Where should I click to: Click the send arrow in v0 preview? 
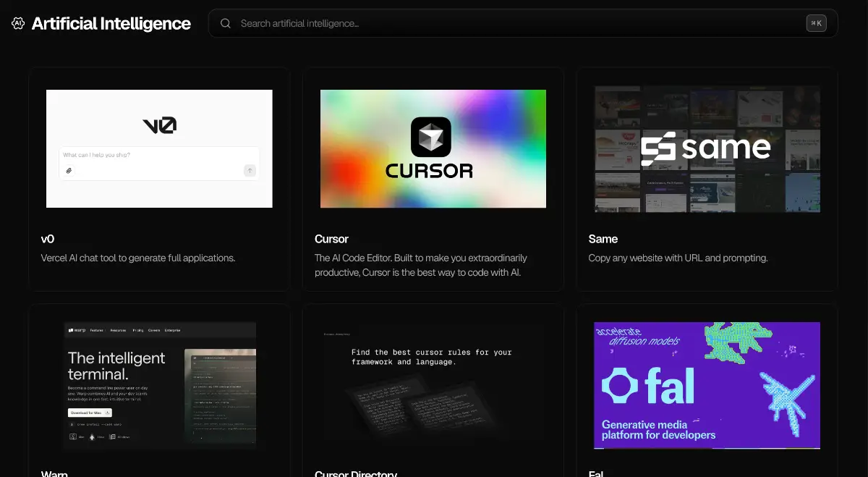pyautogui.click(x=250, y=171)
